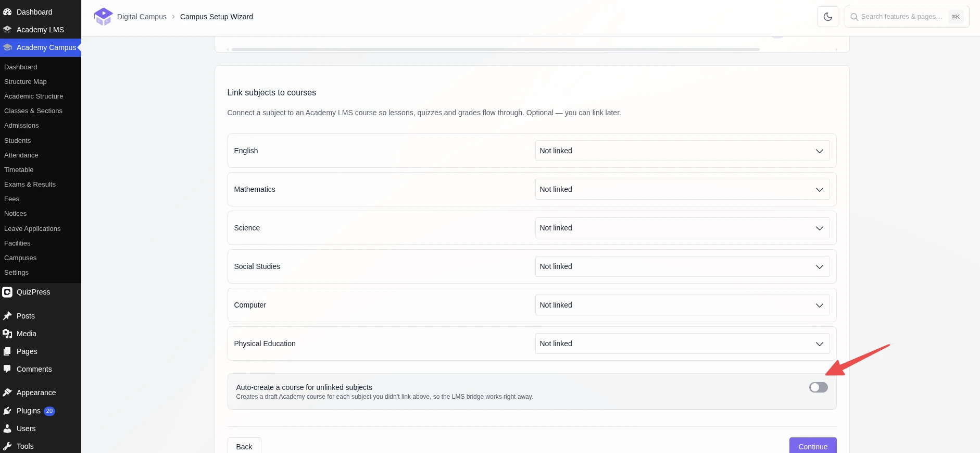Click the QuizPress icon in sidebar

tap(7, 292)
